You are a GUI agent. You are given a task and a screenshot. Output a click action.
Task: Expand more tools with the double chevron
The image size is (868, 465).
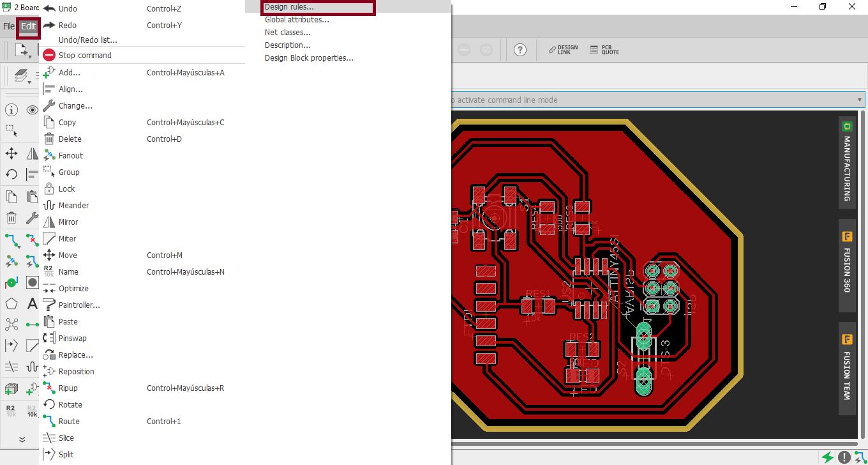pyautogui.click(x=22, y=439)
